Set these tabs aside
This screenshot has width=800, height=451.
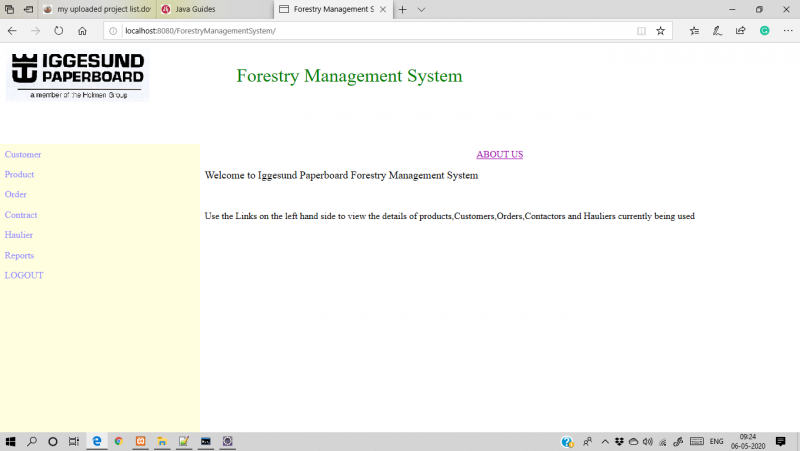pyautogui.click(x=29, y=9)
